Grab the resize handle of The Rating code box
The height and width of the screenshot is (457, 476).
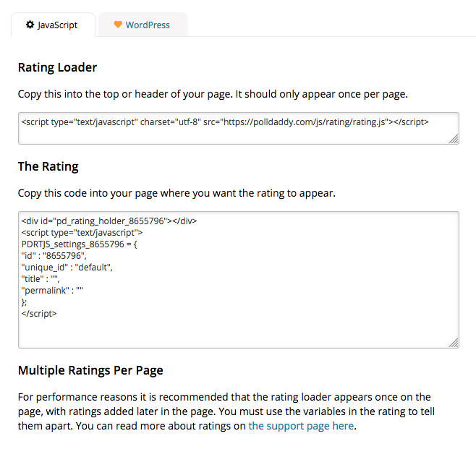coord(454,342)
